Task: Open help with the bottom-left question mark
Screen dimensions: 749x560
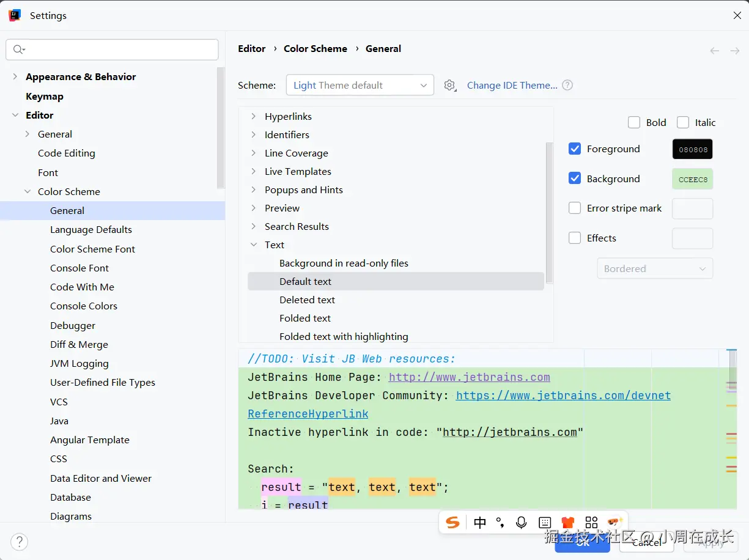Action: point(20,542)
